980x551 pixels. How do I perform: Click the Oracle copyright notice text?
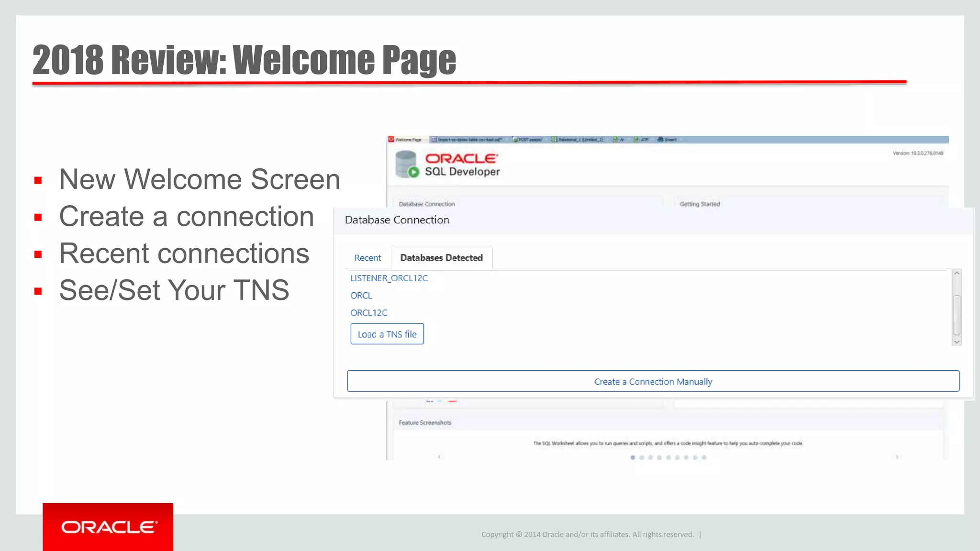[588, 534]
